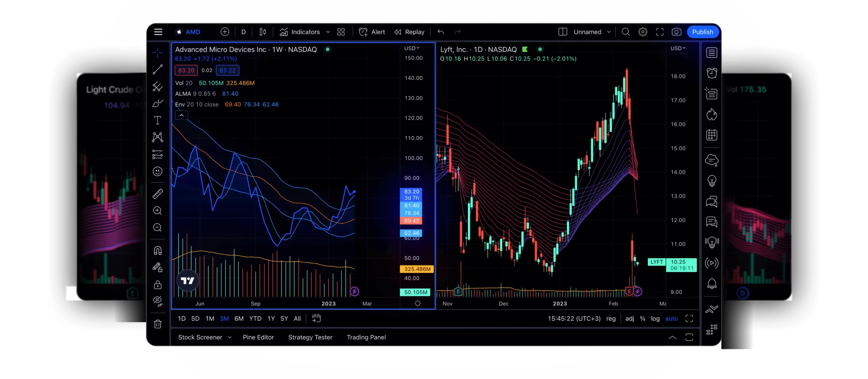868x379 pixels.
Task: Open the Pine Editor tab
Action: tap(258, 337)
